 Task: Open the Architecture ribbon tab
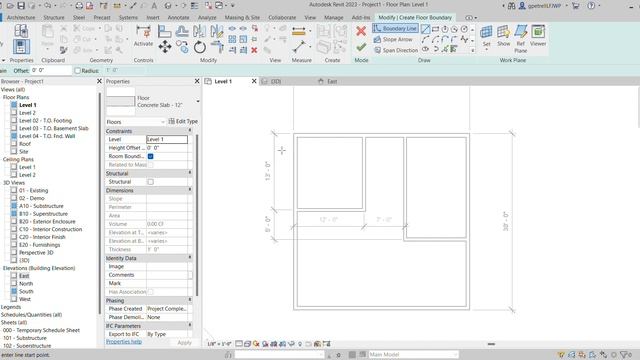pos(21,18)
